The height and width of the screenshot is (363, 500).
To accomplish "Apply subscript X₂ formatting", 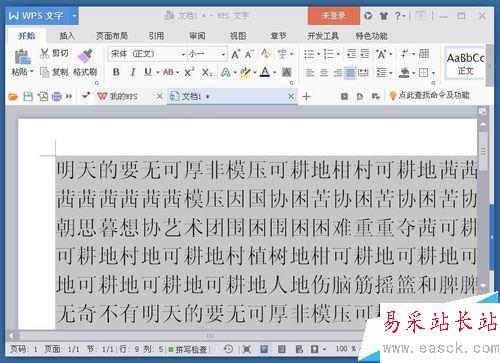I will click(x=207, y=72).
